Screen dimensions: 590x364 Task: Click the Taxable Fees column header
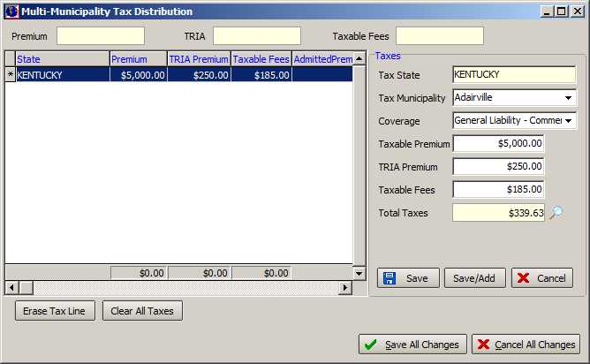coord(261,59)
